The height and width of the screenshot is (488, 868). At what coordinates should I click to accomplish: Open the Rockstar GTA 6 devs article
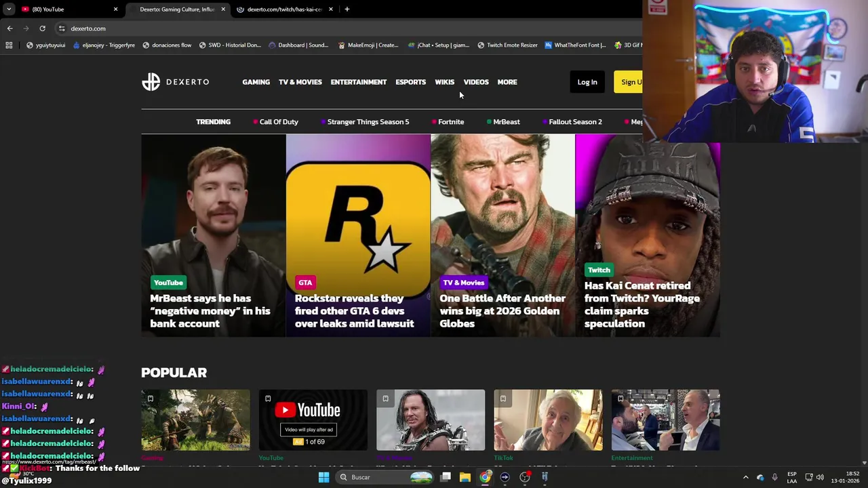[x=354, y=311]
